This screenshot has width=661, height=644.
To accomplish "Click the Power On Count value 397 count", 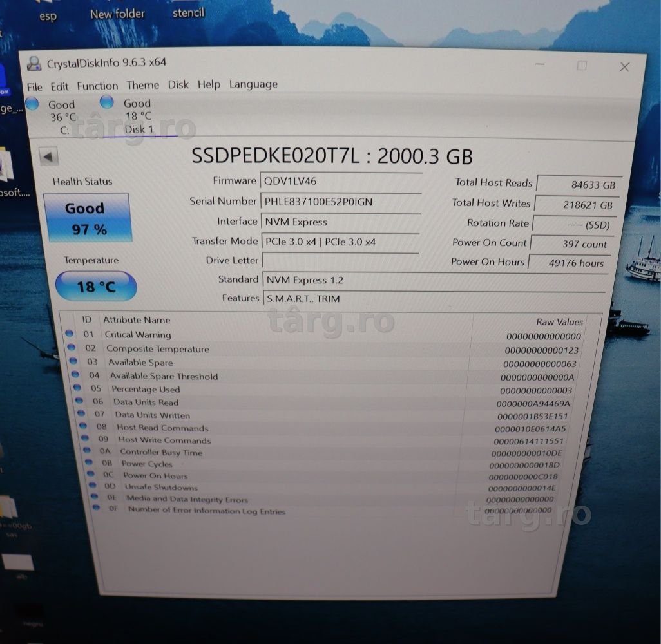I will pos(571,244).
